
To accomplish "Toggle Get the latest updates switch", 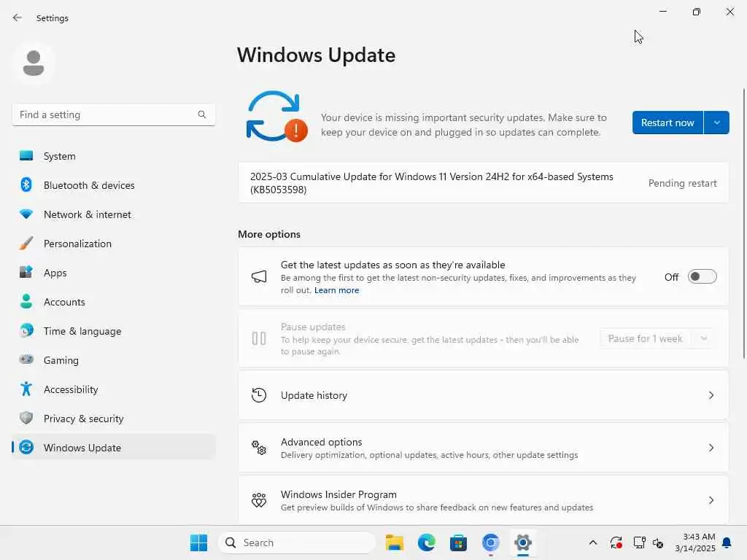I will point(703,276).
